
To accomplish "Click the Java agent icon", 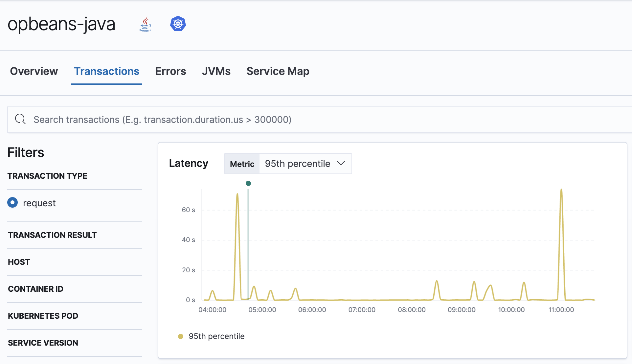I will (x=146, y=24).
